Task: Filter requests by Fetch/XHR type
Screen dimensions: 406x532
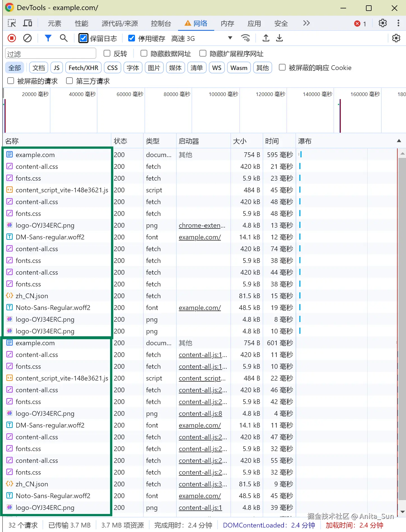Action: click(83, 68)
